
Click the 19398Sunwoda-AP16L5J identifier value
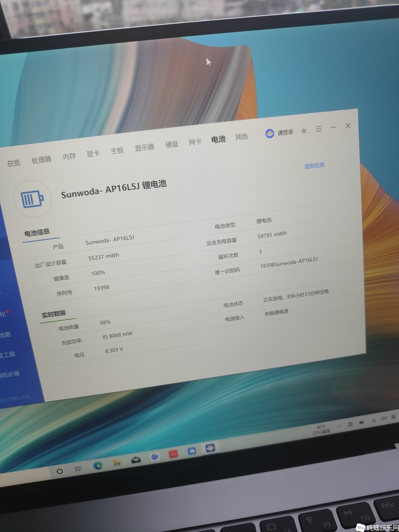point(289,262)
